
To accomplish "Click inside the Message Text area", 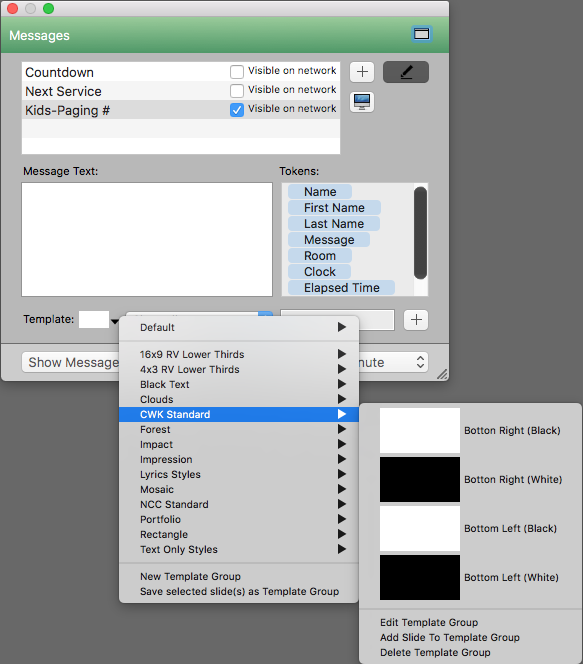I will click(147, 239).
